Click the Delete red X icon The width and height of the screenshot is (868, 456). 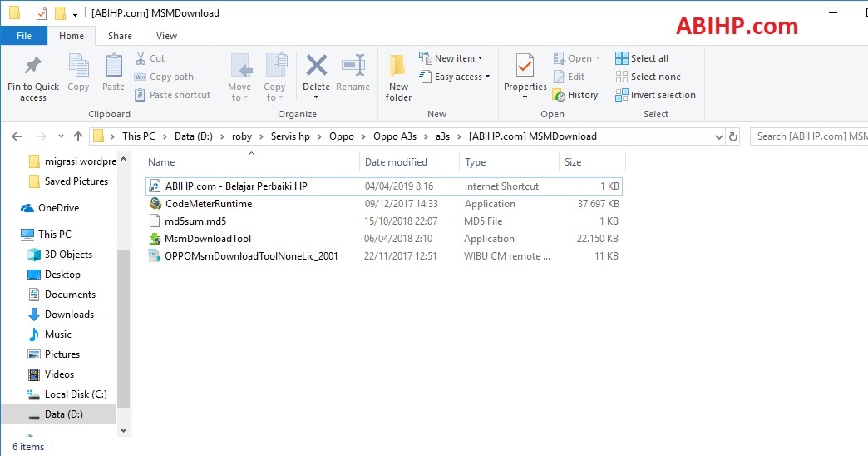point(316,66)
